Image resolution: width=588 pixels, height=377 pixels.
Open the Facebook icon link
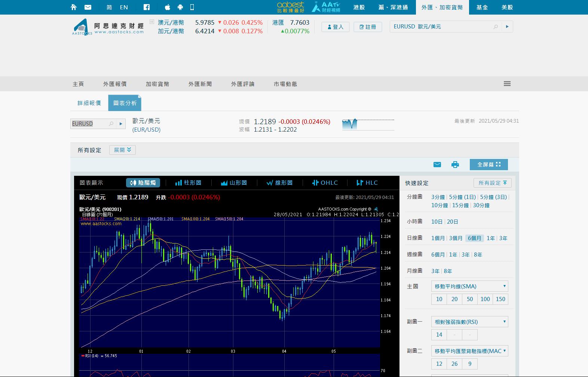147,7
